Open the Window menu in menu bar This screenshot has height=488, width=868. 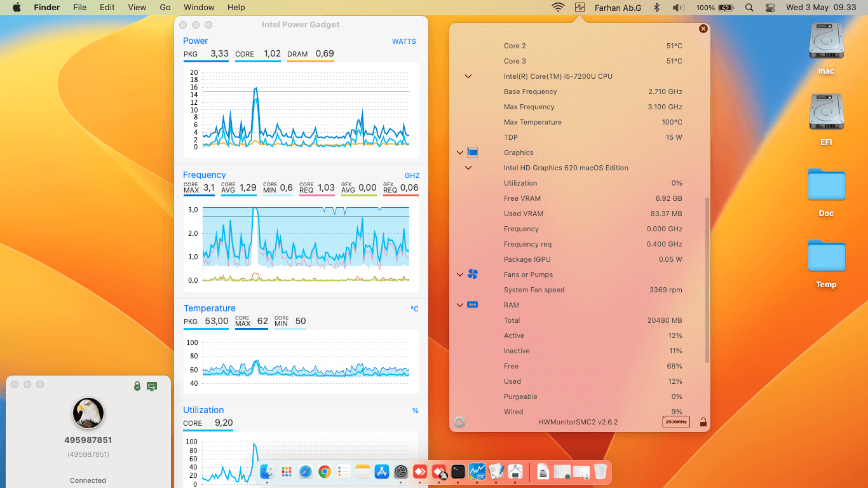coord(199,7)
